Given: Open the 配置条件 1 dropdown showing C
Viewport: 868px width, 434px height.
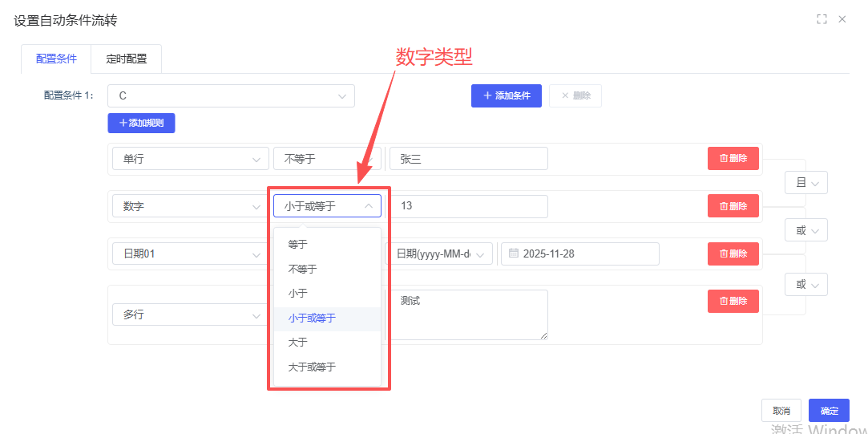Looking at the screenshot, I should coord(231,96).
